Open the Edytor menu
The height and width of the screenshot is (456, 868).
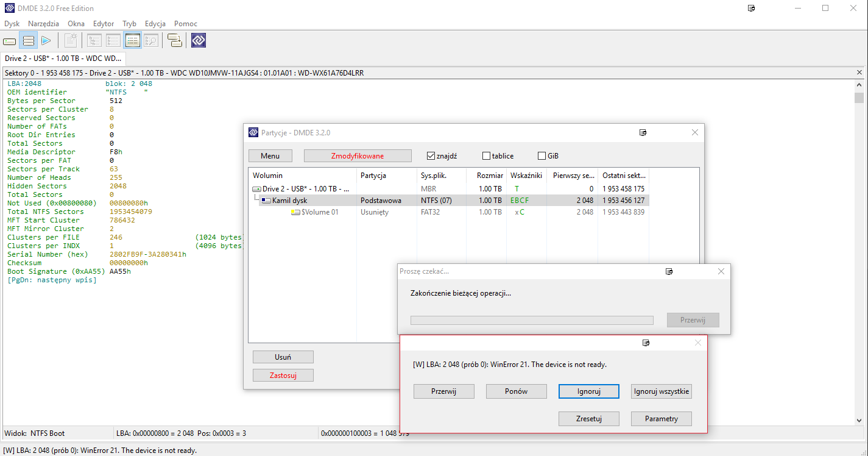tap(104, 24)
